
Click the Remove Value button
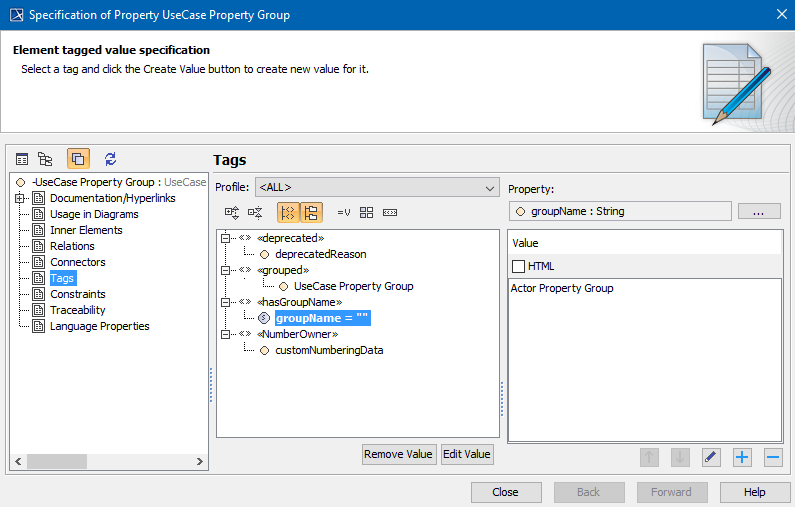click(398, 454)
